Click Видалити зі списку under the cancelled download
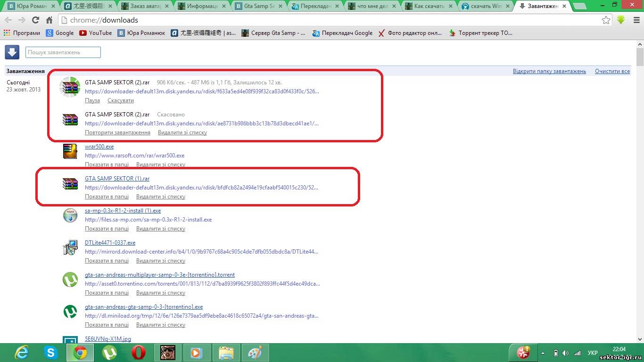The height and width of the screenshot is (362, 644). tap(182, 132)
